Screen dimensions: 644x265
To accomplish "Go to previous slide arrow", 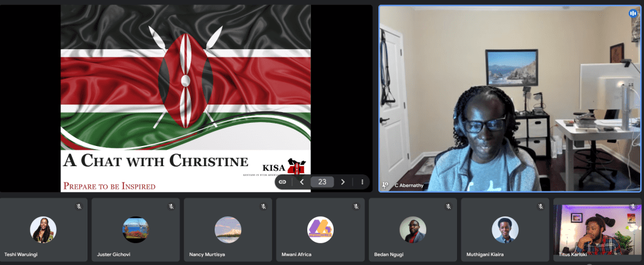I will coord(302,181).
